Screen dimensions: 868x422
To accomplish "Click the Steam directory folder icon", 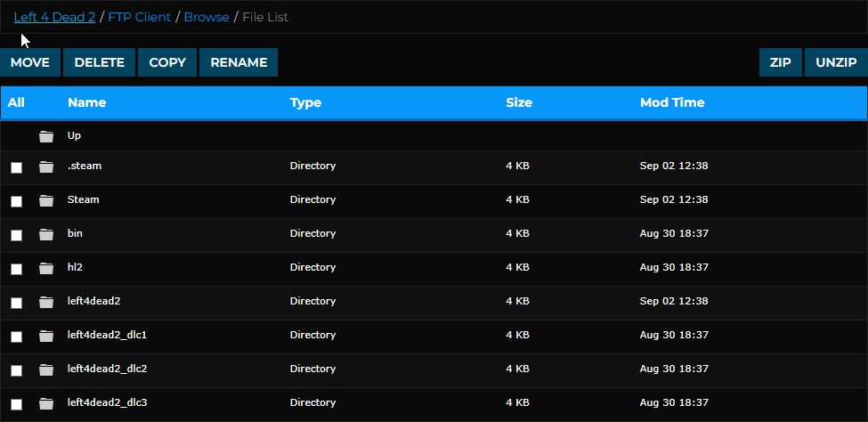I will (x=46, y=200).
